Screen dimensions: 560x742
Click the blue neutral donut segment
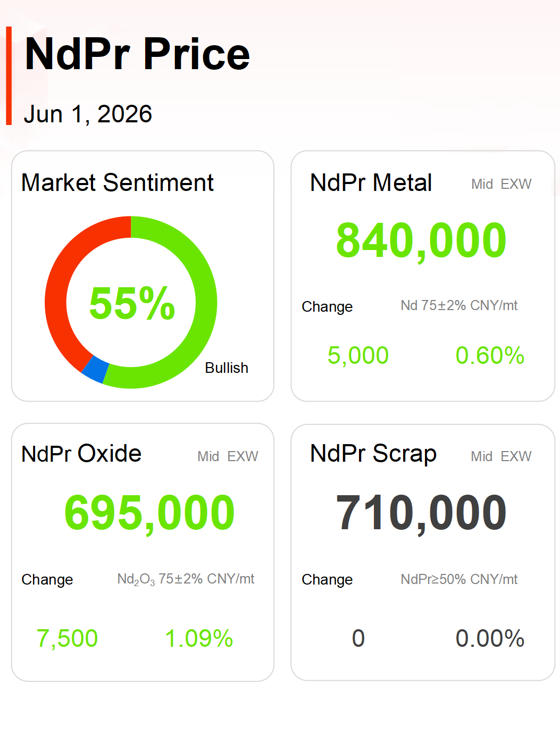(x=96, y=369)
